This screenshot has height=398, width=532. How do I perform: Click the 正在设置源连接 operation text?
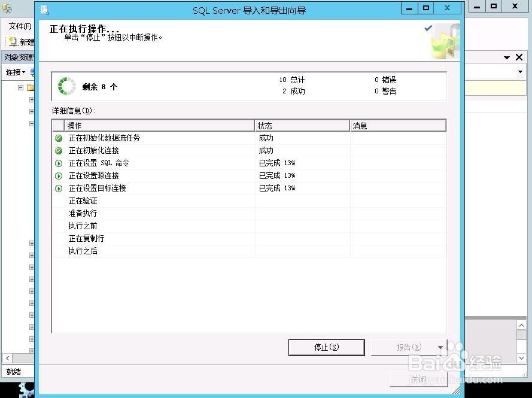point(93,175)
